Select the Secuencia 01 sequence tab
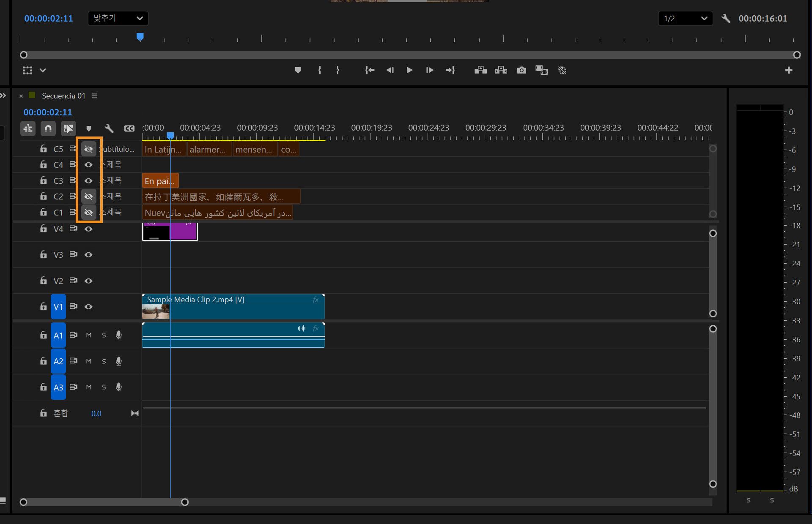 pyautogui.click(x=63, y=96)
